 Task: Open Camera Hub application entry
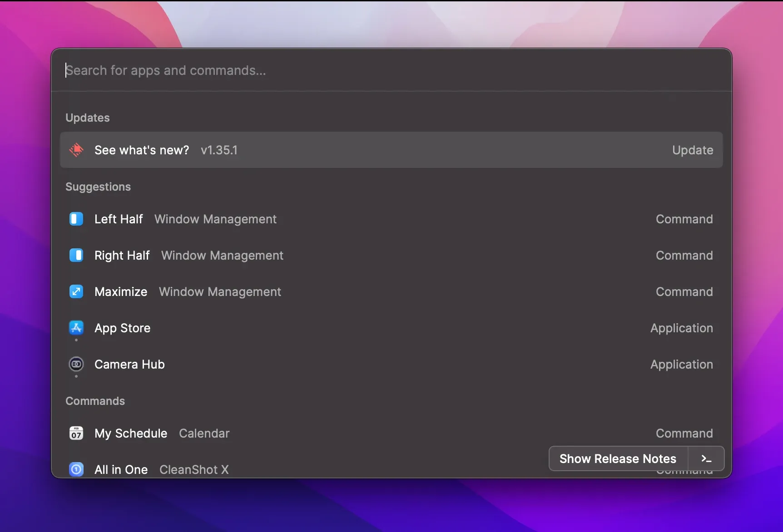click(129, 365)
